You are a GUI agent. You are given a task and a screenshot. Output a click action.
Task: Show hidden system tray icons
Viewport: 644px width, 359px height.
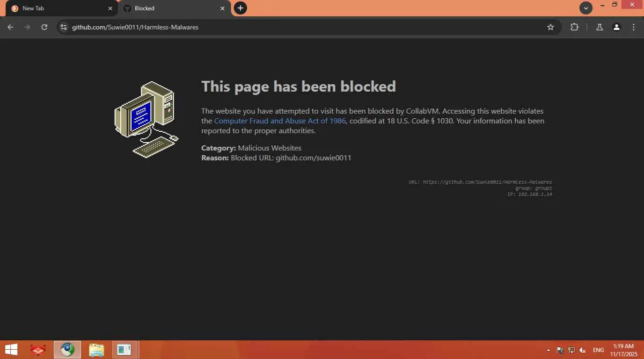(x=549, y=350)
